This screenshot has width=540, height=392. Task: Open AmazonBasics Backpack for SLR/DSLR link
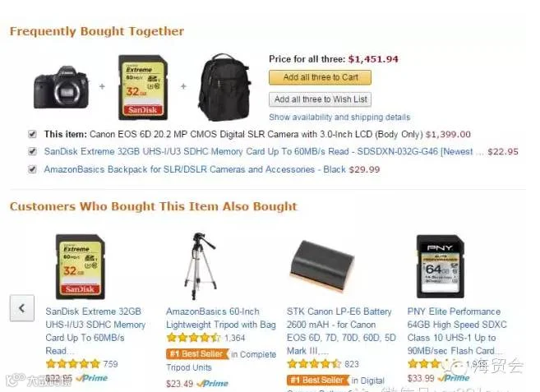pyautogui.click(x=195, y=169)
